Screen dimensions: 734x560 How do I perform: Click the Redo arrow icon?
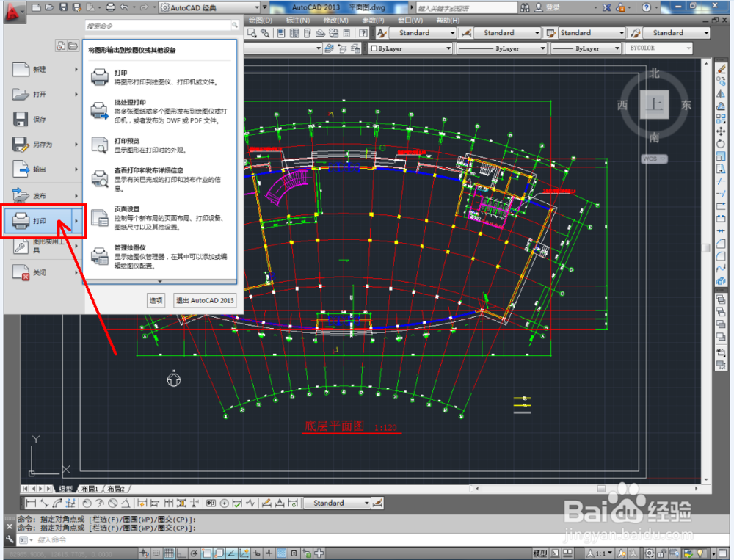tap(144, 7)
